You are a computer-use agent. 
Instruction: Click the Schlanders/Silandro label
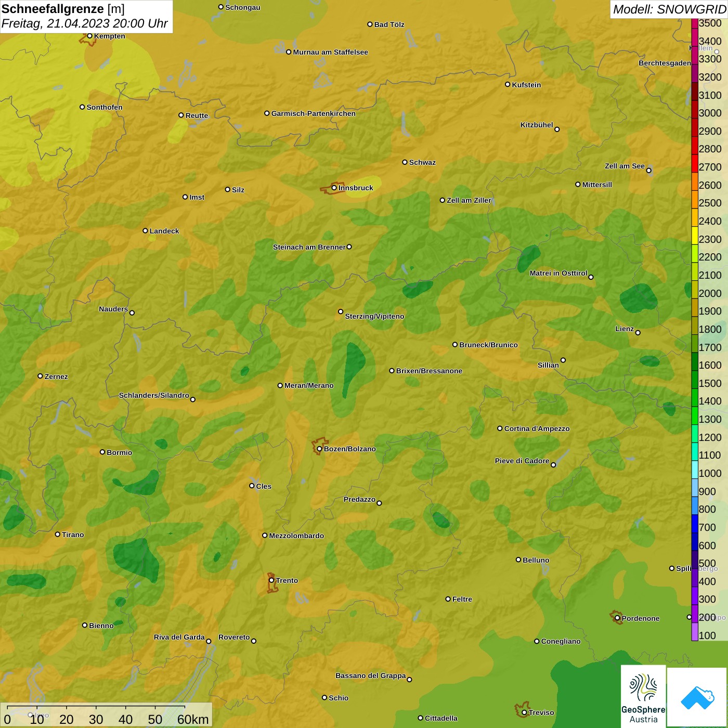(154, 395)
